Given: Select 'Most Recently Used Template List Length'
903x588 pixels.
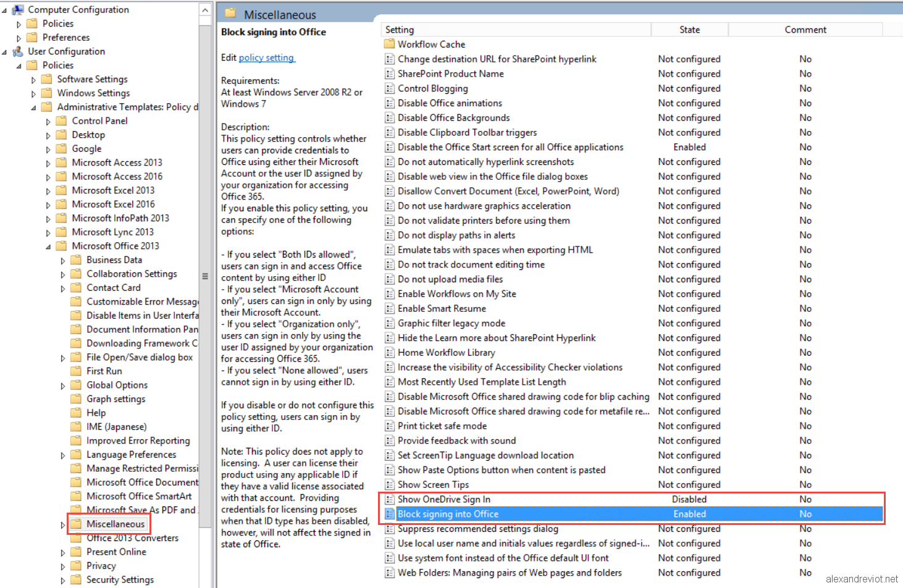Looking at the screenshot, I should pyautogui.click(x=482, y=382).
